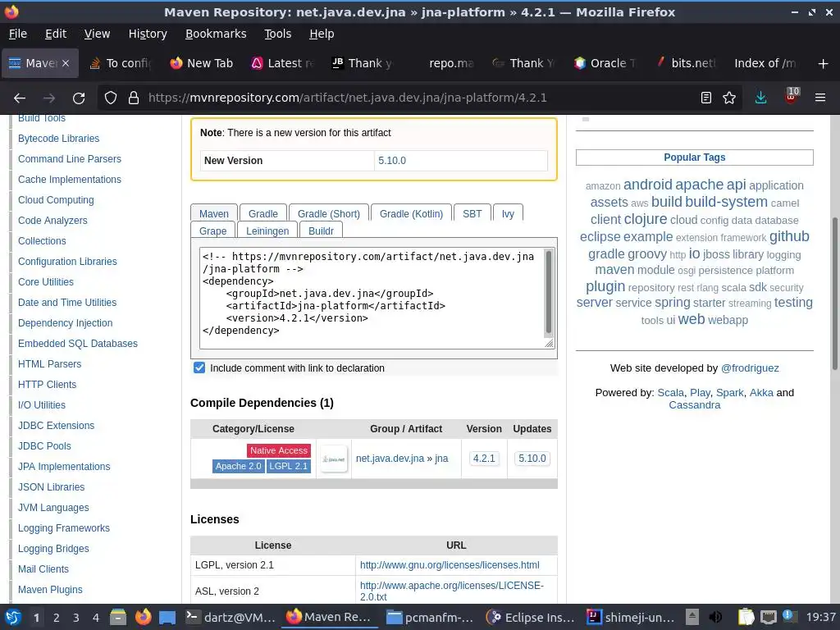
Task: Click the snippet textarea scrollbar
Action: (549, 292)
